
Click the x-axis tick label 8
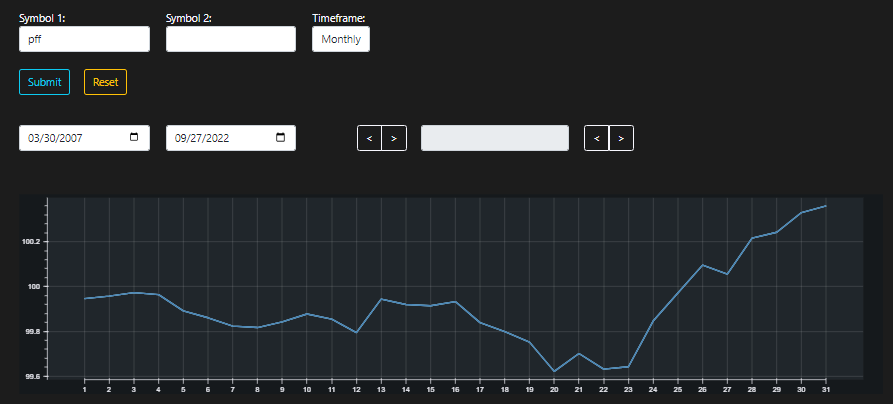pyautogui.click(x=257, y=389)
